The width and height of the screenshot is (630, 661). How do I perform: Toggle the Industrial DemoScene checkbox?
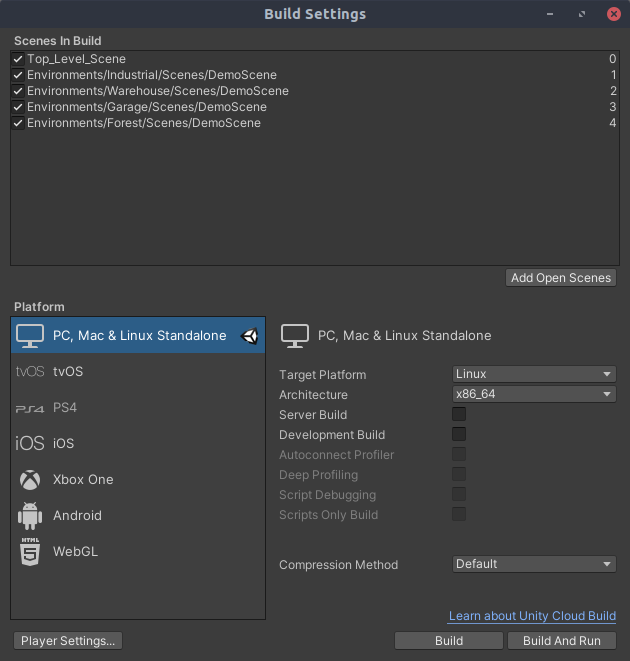(18, 75)
